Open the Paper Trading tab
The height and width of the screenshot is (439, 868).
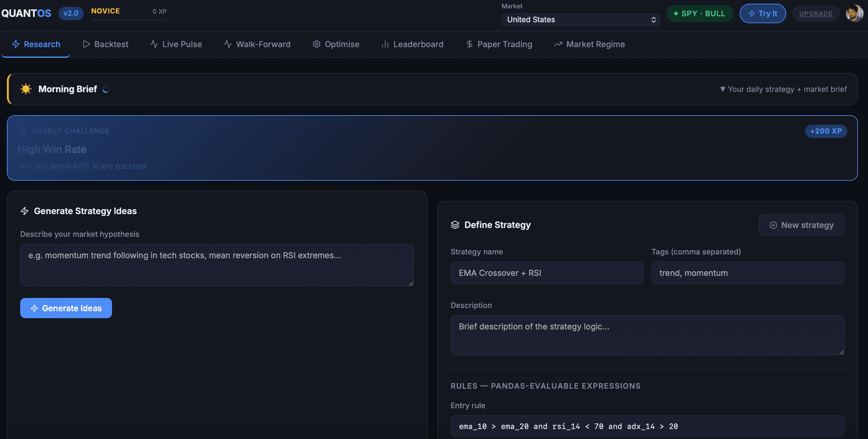pyautogui.click(x=499, y=44)
